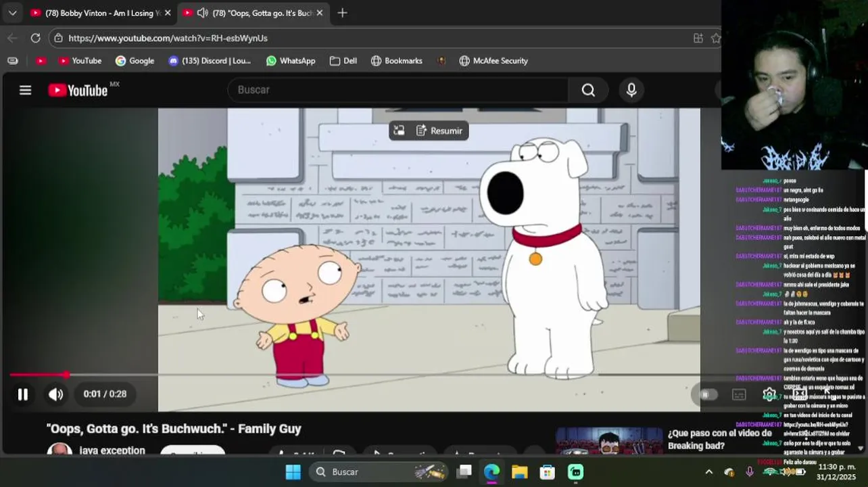Open a new browser tab

pyautogui.click(x=342, y=13)
